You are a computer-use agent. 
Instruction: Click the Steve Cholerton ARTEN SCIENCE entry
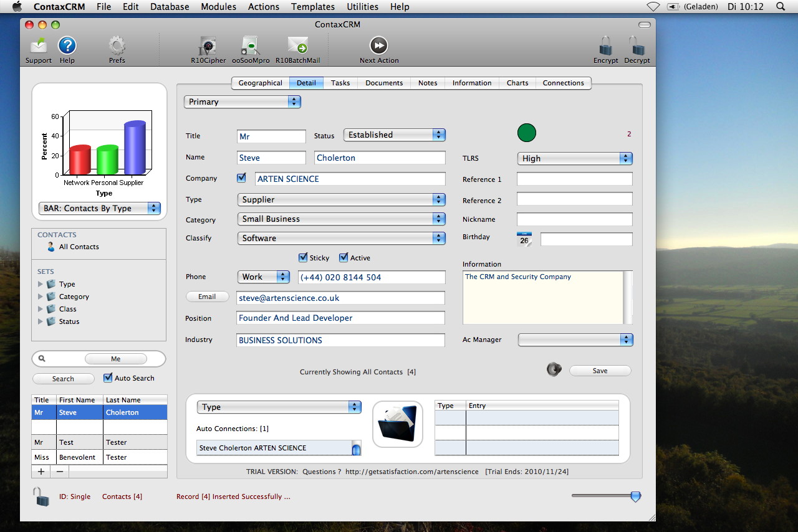274,448
